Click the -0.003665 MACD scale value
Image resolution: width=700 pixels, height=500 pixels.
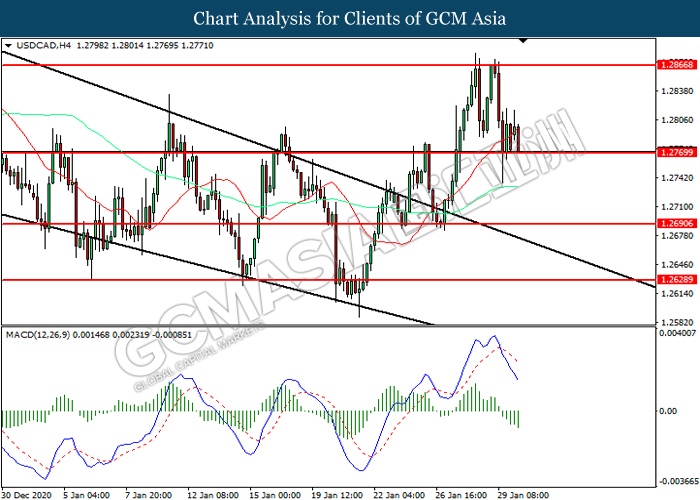coord(676,479)
